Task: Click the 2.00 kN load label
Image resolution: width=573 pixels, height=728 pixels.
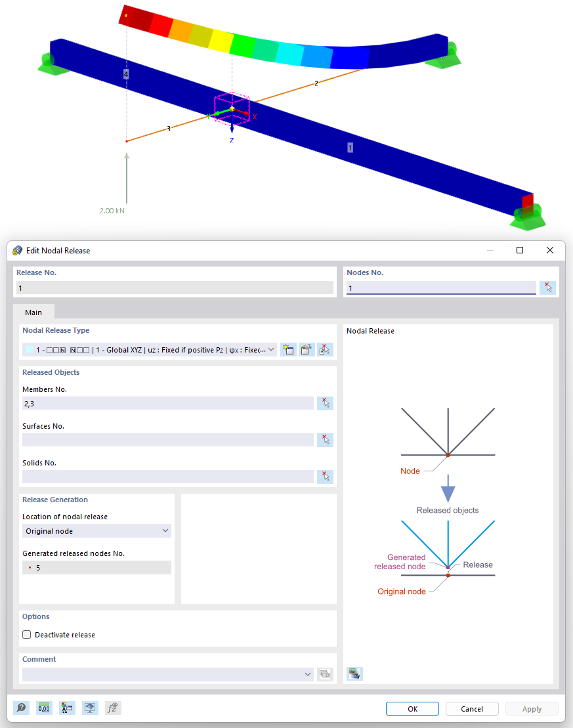Action: [112, 210]
